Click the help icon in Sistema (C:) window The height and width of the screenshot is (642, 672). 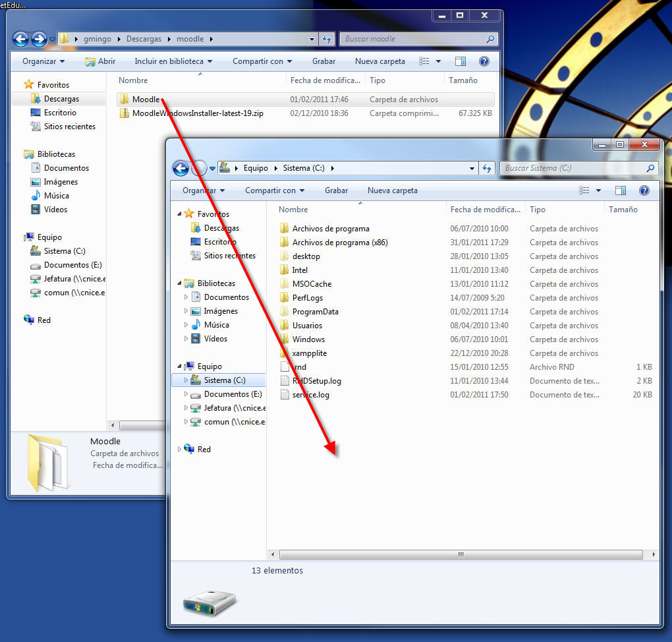click(x=644, y=190)
